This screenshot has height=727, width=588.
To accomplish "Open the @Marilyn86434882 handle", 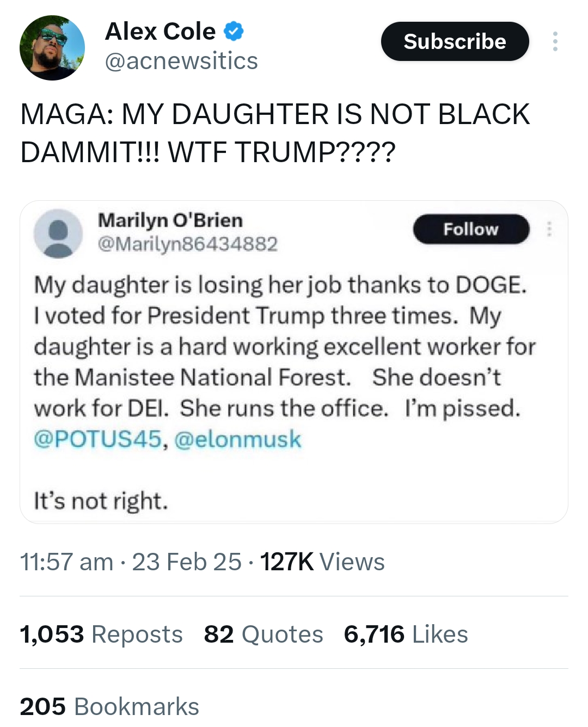I will click(187, 244).
